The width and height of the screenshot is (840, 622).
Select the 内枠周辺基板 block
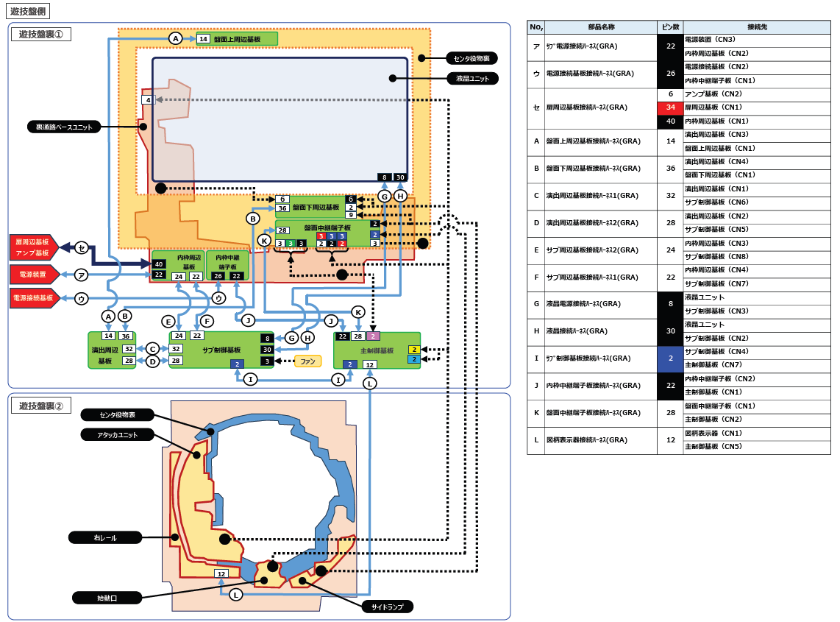click(178, 266)
